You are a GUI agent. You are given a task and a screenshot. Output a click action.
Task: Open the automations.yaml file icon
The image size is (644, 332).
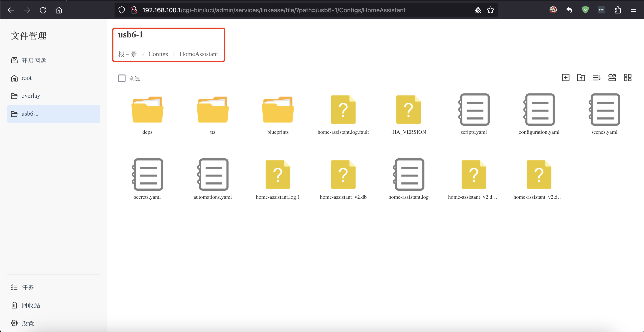click(x=213, y=175)
